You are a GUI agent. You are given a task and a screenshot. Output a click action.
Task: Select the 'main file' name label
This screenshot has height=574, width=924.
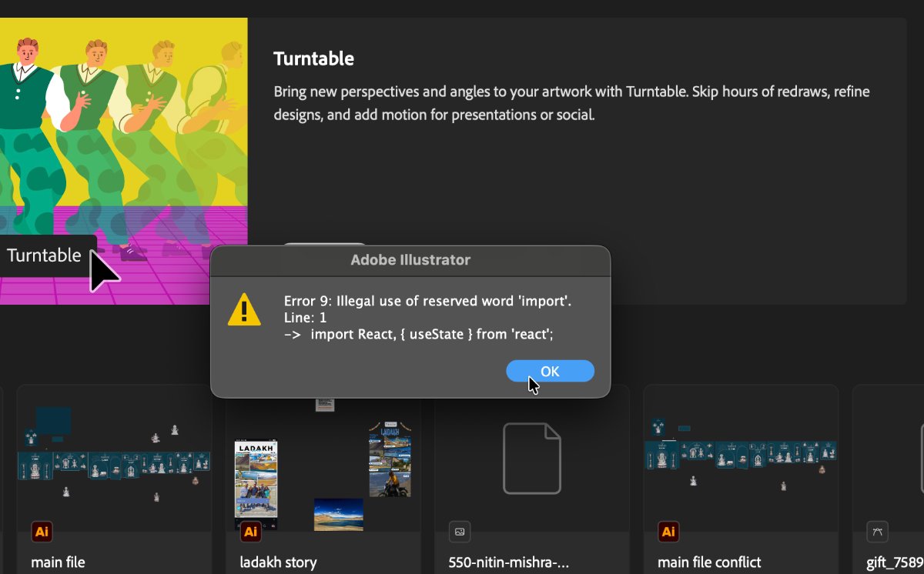[x=58, y=562]
